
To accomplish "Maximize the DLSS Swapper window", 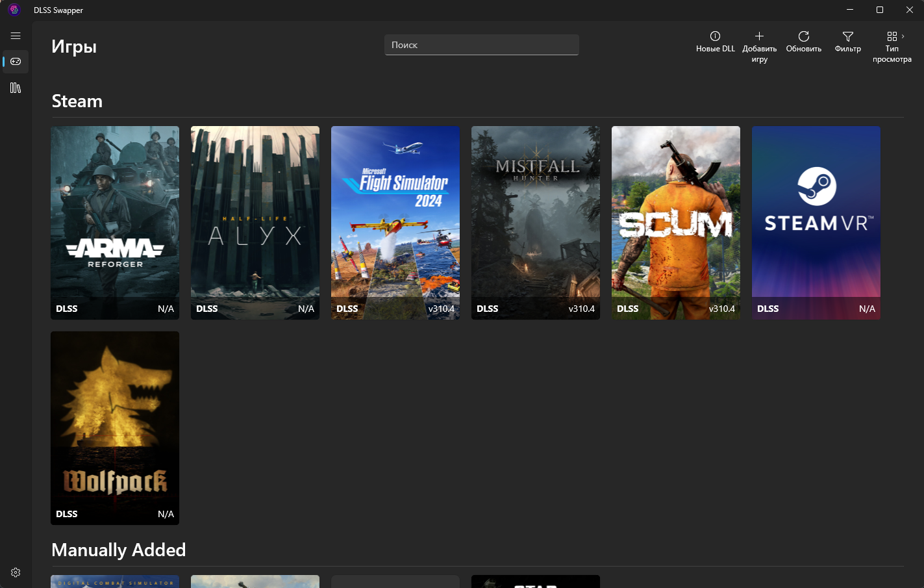I will (880, 10).
